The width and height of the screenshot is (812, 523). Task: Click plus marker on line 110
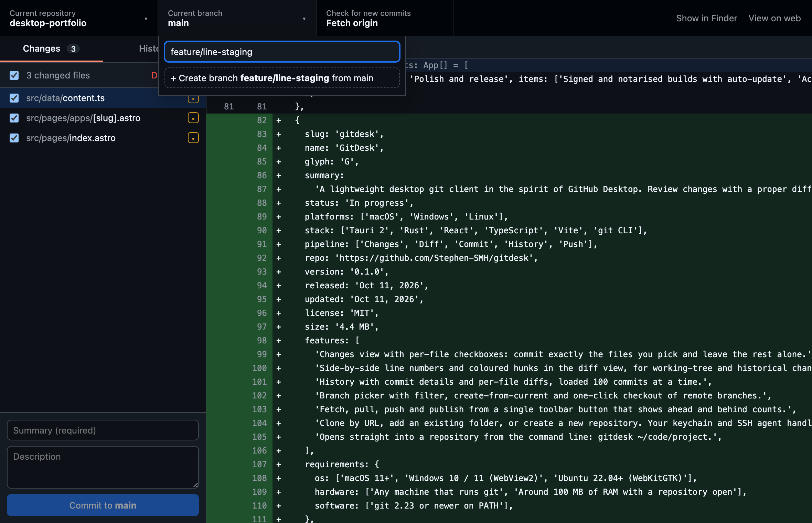point(279,505)
